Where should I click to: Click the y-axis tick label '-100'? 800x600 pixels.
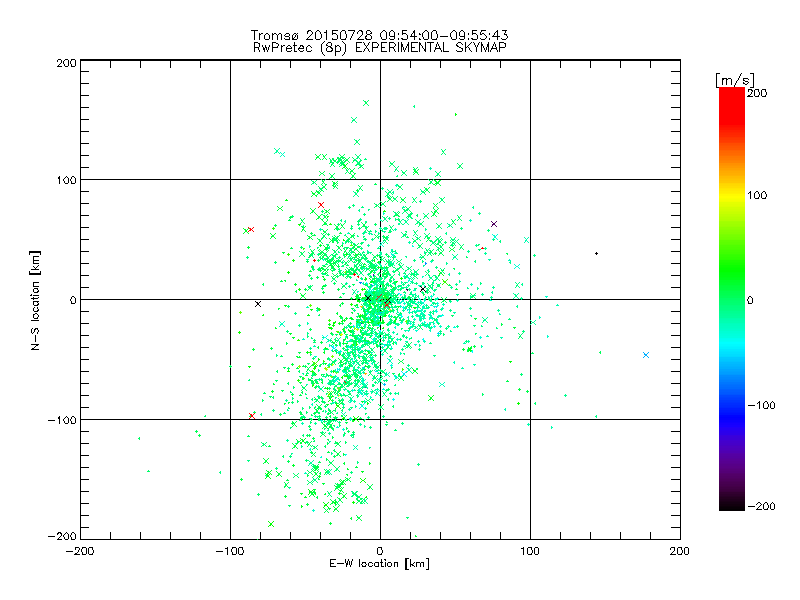(x=62, y=420)
